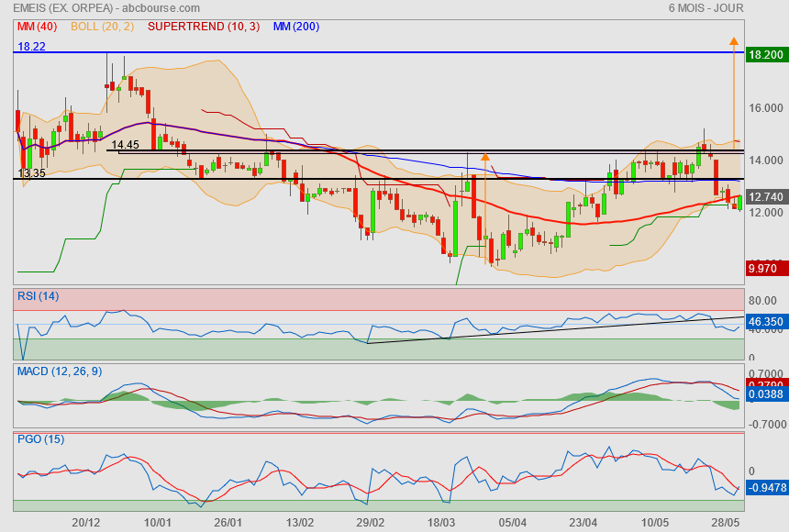This screenshot has height=532, width=789.
Task: Click the "-0.7000" MACD axis value
Action: [767, 425]
